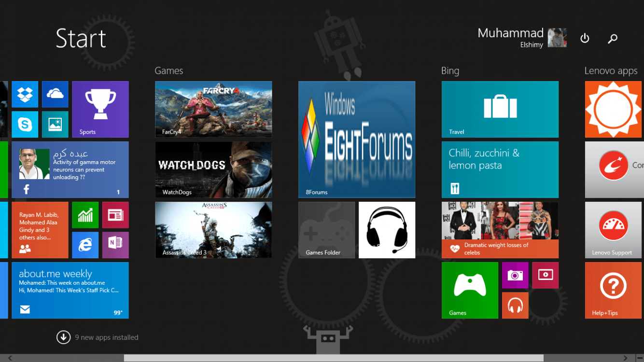
Task: Click the semantic zoom minus button
Action: [639, 358]
